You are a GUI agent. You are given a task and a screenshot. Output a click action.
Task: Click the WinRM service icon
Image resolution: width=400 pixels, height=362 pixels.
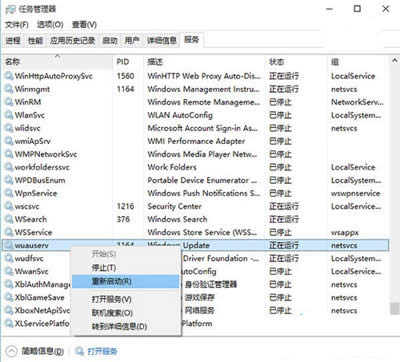click(x=9, y=102)
